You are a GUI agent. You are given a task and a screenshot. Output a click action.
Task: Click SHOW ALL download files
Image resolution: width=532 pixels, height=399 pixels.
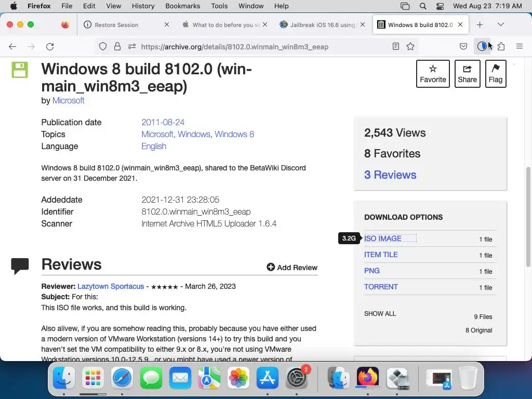[380, 313]
